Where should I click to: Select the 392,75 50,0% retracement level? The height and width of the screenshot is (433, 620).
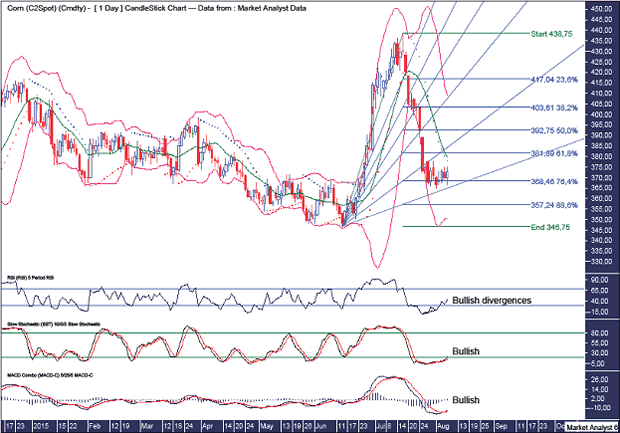(549, 130)
